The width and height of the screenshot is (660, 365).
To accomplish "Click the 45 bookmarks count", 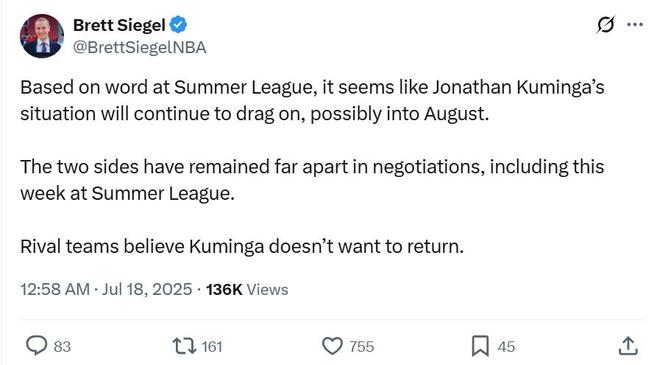I will click(x=506, y=346).
